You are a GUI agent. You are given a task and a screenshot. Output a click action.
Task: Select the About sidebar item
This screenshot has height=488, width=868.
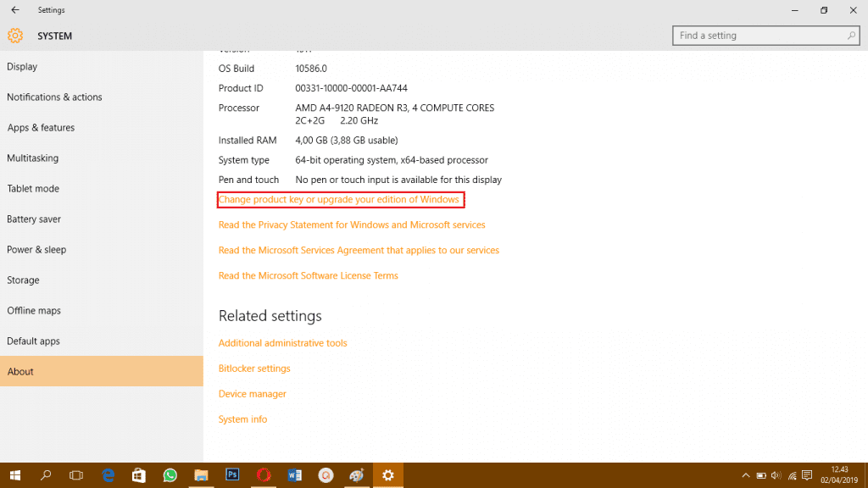102,371
